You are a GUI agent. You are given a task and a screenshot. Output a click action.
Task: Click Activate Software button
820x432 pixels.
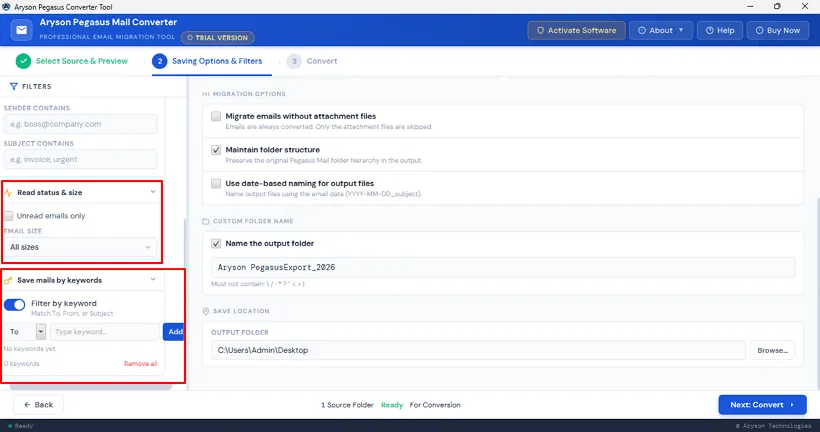pyautogui.click(x=576, y=30)
